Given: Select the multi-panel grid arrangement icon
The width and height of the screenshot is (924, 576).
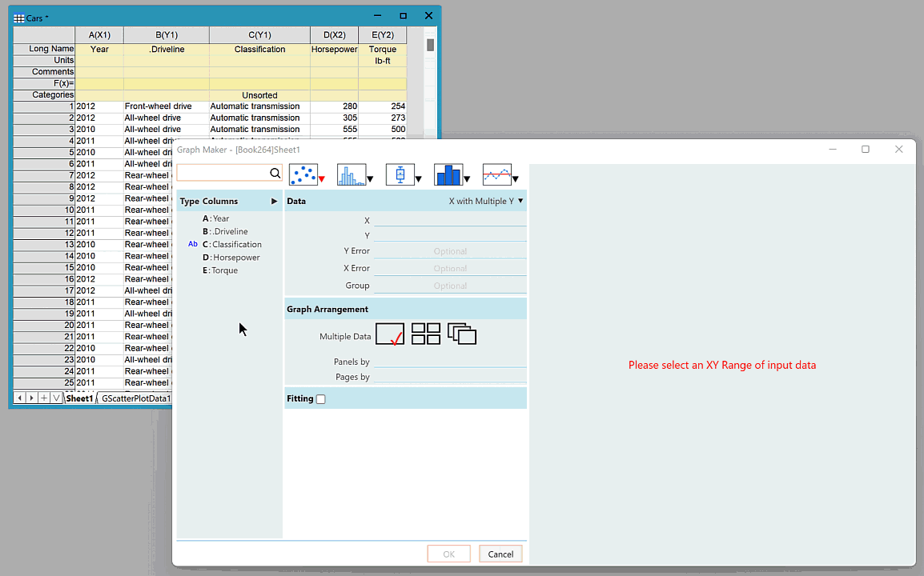Looking at the screenshot, I should click(x=425, y=334).
